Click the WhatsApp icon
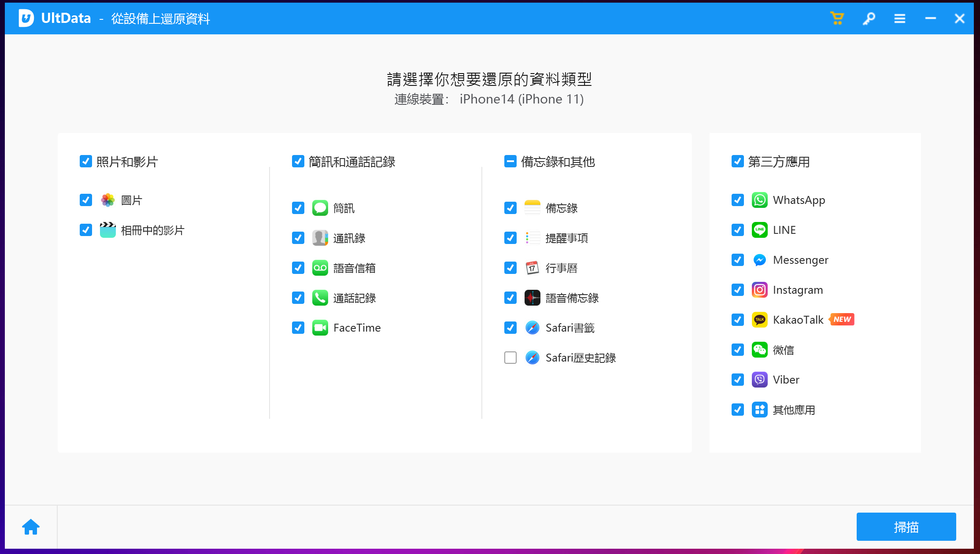980x554 pixels. click(x=760, y=200)
